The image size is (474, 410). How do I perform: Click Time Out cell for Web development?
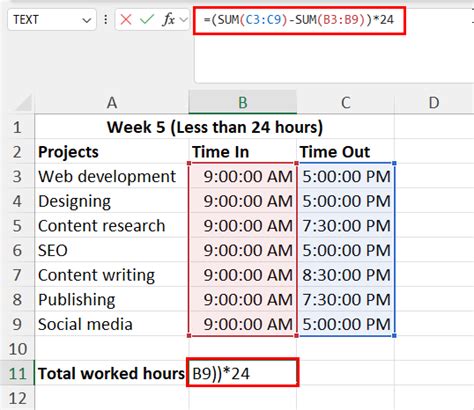(346, 176)
